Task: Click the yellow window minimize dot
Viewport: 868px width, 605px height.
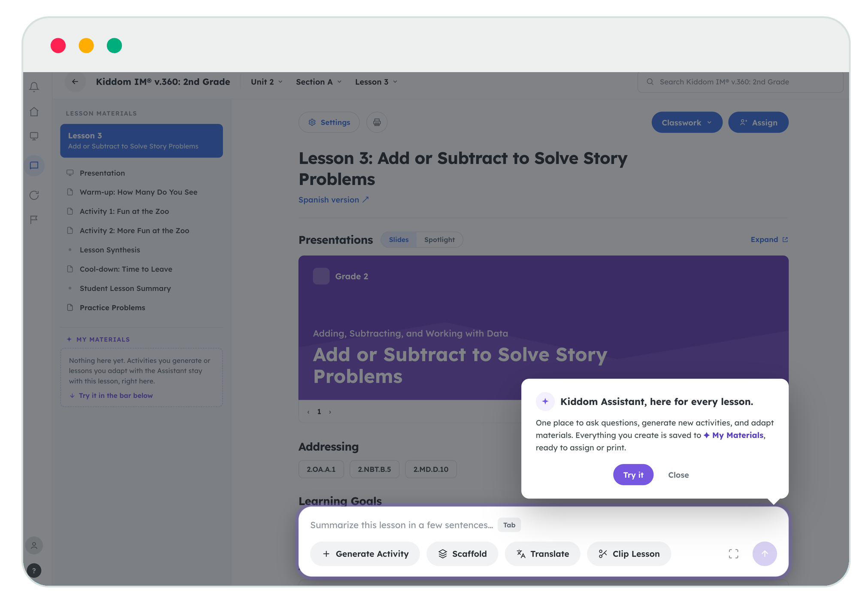Action: (x=86, y=46)
